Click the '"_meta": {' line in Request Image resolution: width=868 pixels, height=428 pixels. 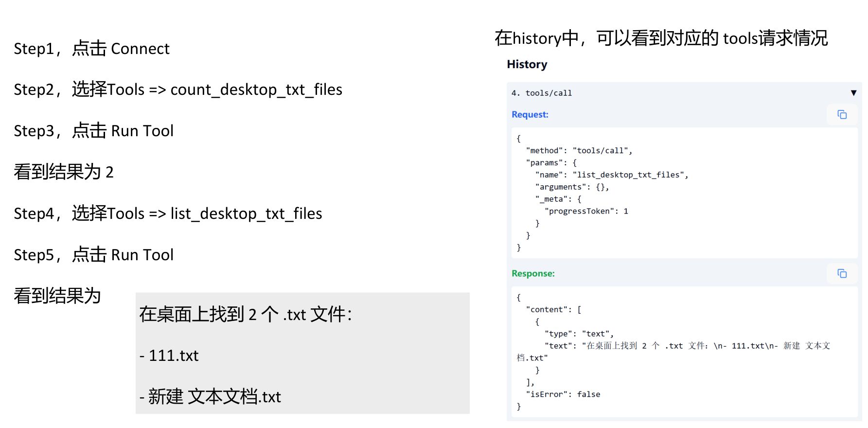pos(558,199)
